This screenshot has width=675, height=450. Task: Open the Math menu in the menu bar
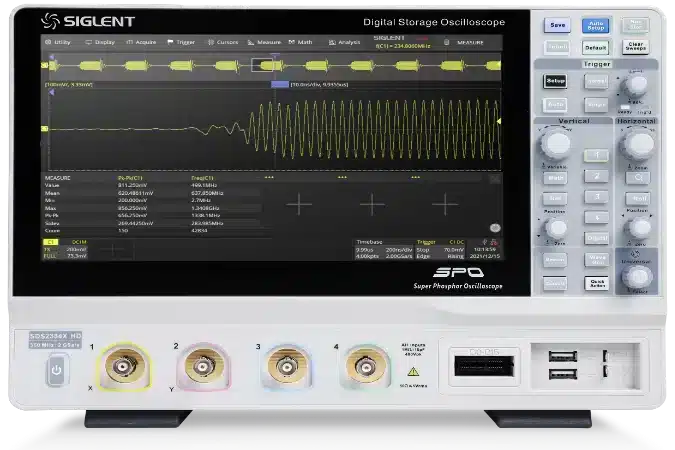(x=300, y=42)
